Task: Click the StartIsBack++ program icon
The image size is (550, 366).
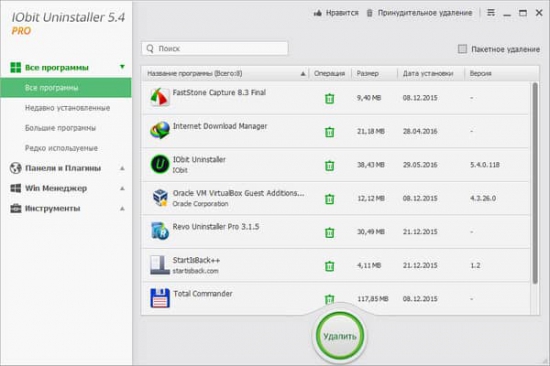Action: pyautogui.click(x=160, y=265)
